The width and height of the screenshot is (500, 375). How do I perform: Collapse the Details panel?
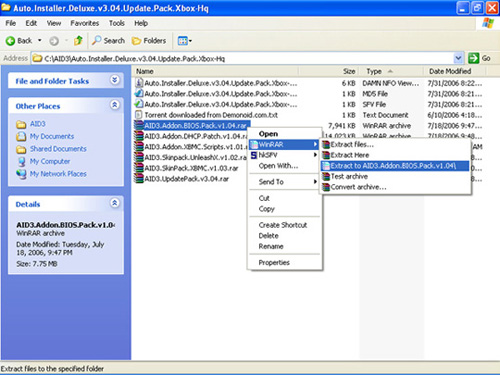click(115, 203)
